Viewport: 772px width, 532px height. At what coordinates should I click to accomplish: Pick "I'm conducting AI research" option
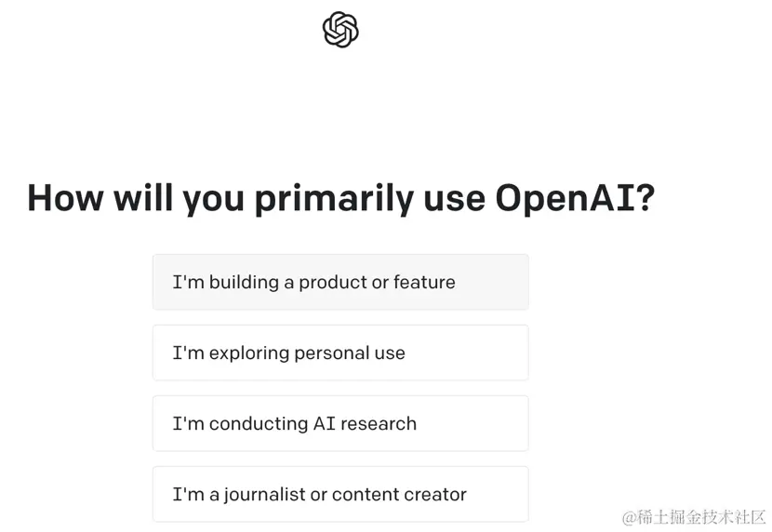pos(340,423)
